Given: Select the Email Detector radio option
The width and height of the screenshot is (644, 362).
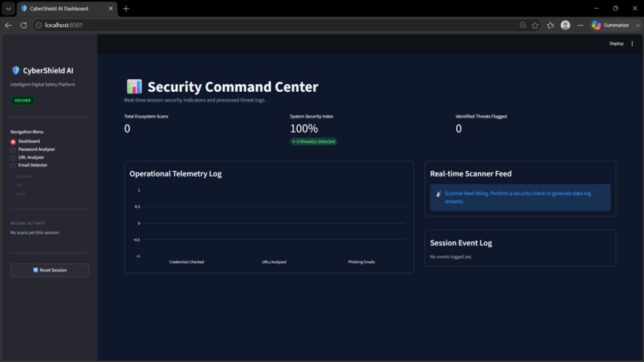Looking at the screenshot, I should pos(29,165).
